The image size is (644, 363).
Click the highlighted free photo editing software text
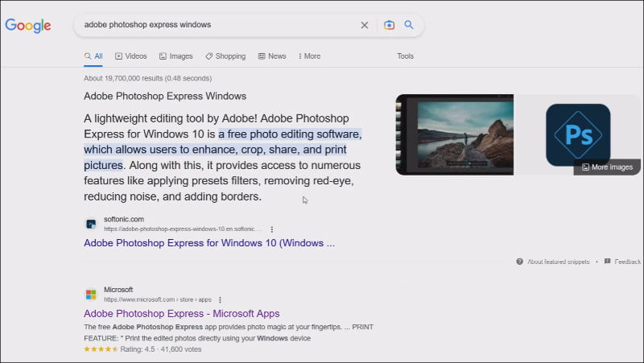pyautogui.click(x=223, y=150)
